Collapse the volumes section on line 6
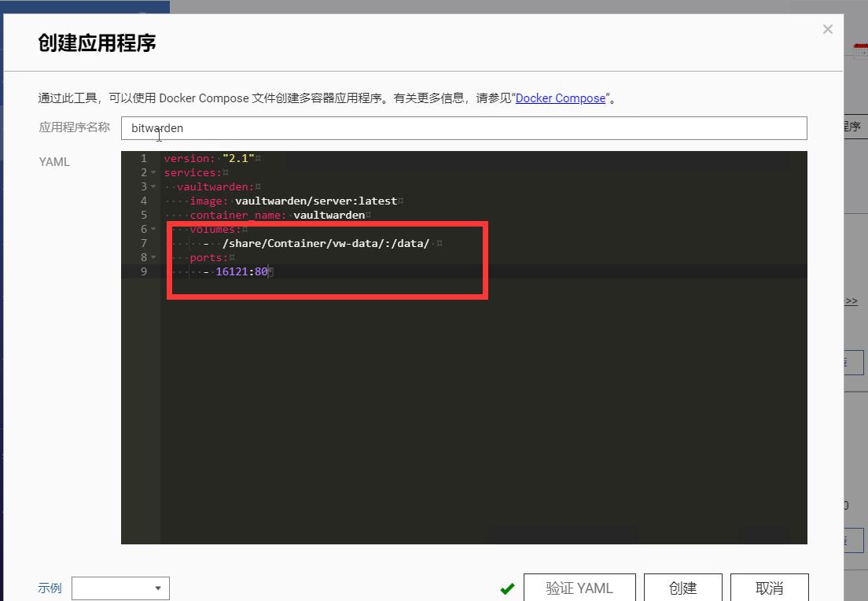The image size is (868, 601). click(x=152, y=229)
